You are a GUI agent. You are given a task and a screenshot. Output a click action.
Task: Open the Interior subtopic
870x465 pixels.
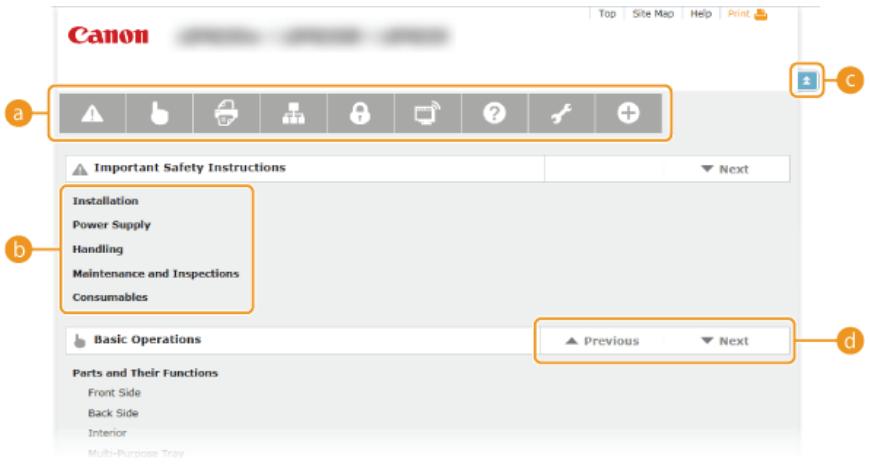(107, 433)
